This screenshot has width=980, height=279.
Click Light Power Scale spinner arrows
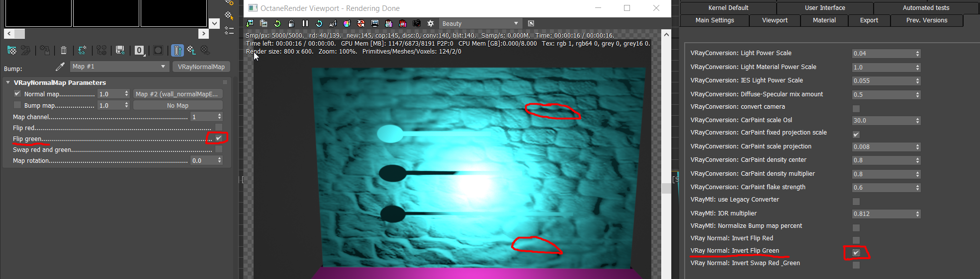click(918, 53)
